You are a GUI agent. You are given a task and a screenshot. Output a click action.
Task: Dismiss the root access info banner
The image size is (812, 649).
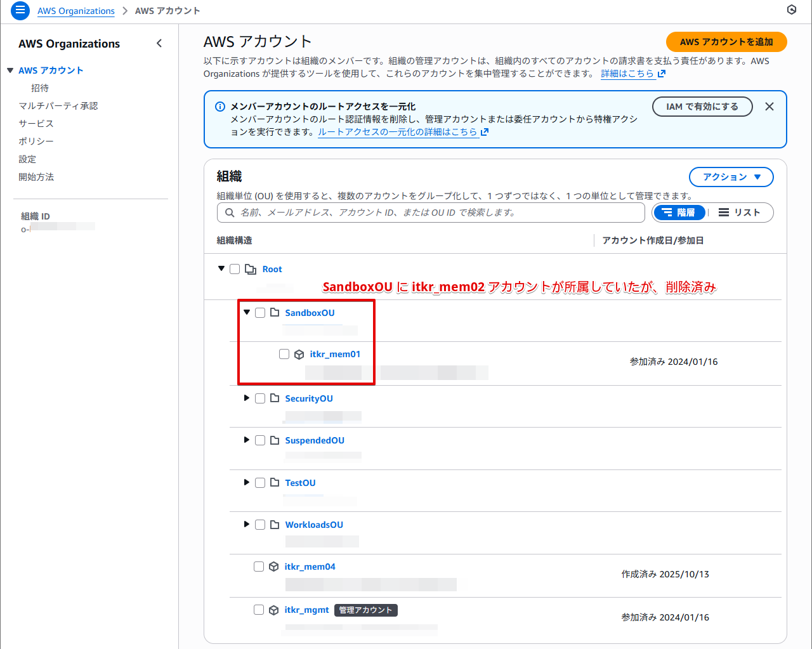click(x=769, y=107)
